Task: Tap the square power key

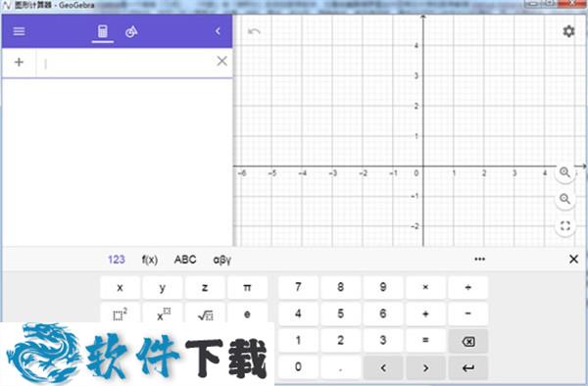Action: pyautogui.click(x=120, y=313)
